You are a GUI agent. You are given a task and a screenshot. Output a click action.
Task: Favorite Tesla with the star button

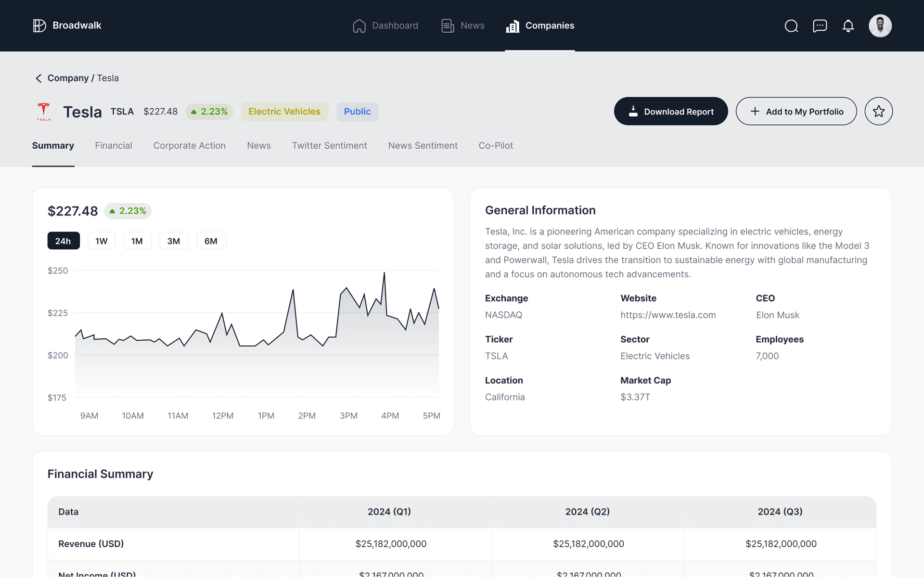(878, 111)
